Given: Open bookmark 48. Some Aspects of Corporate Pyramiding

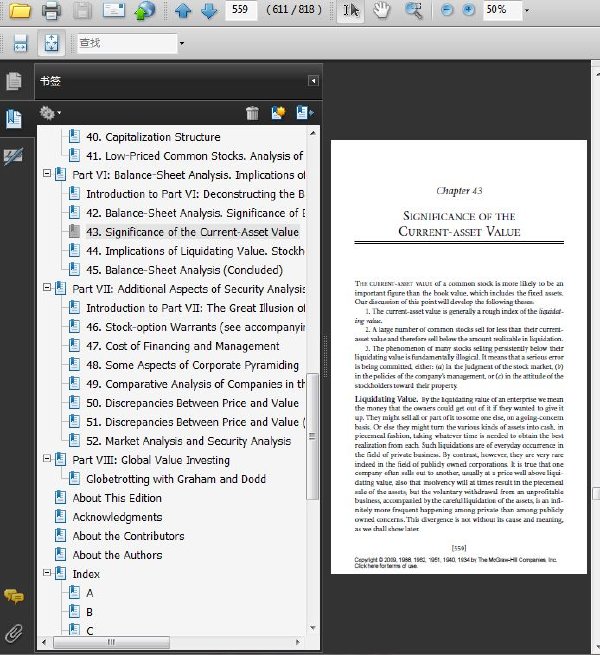Looking at the screenshot, I should [192, 365].
